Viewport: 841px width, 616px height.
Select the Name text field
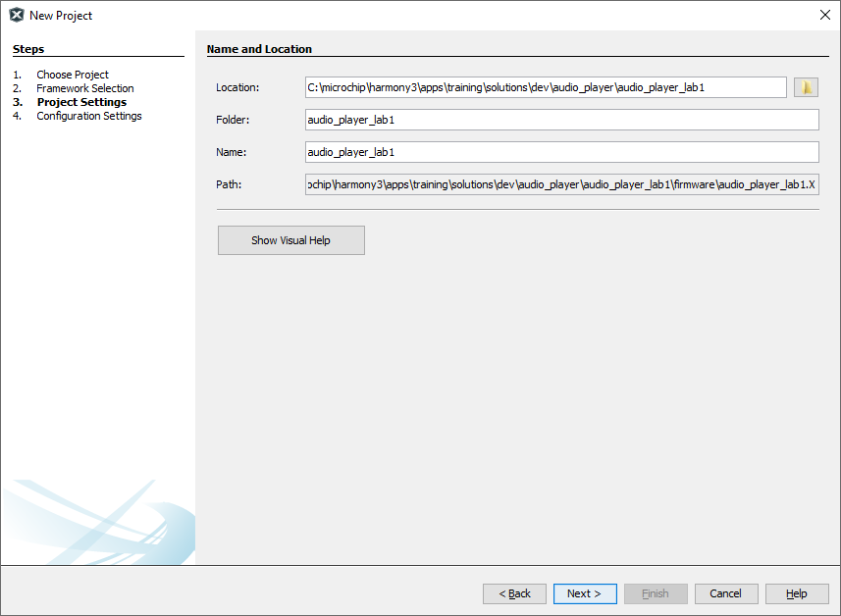click(561, 152)
